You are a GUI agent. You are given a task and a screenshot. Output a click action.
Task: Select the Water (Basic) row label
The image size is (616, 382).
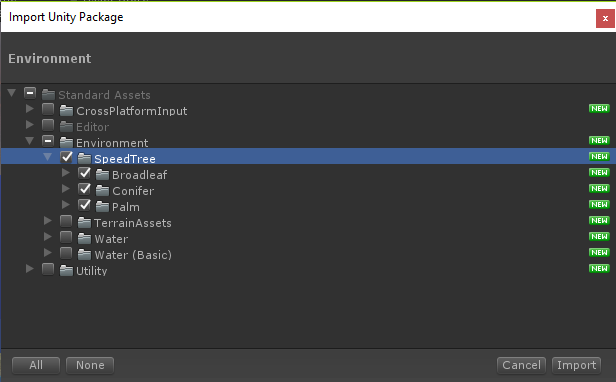coord(133,255)
